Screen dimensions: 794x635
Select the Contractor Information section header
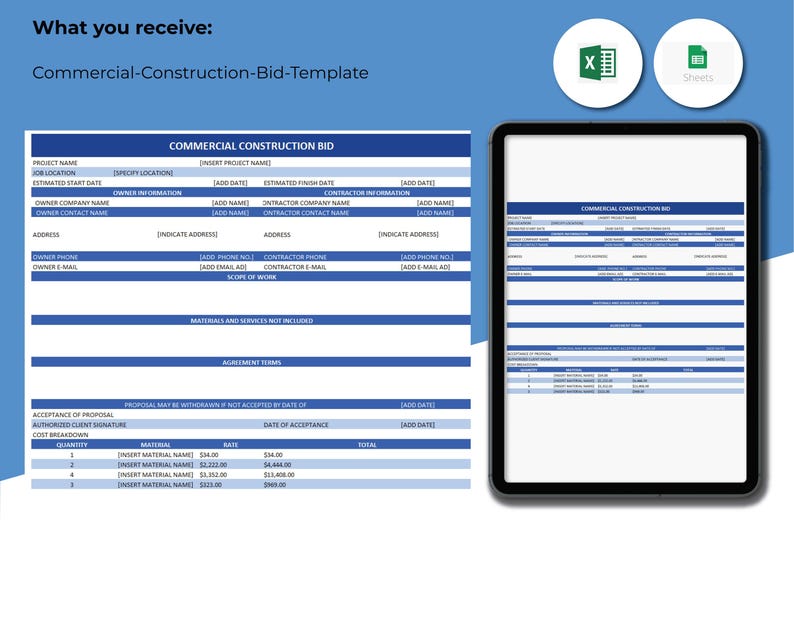click(x=367, y=193)
